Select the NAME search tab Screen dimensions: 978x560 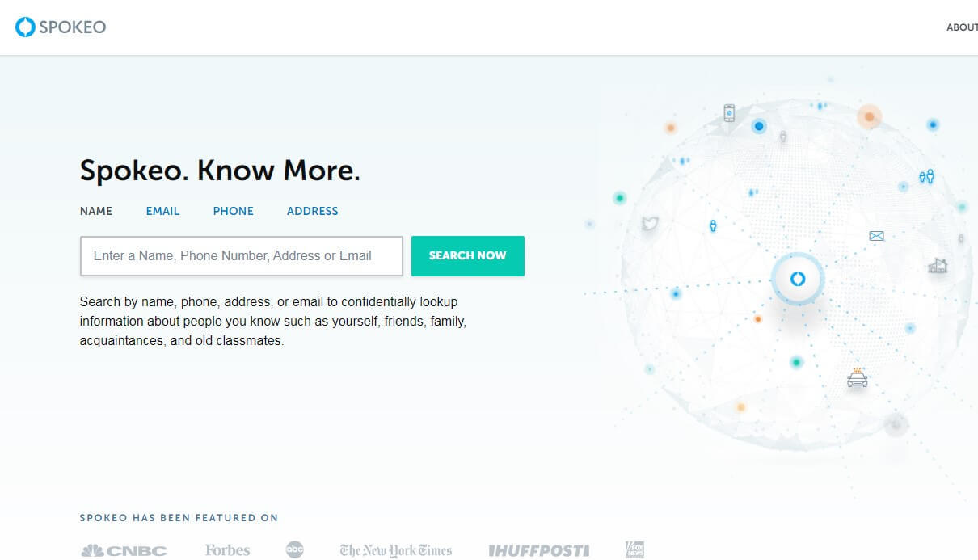click(96, 211)
